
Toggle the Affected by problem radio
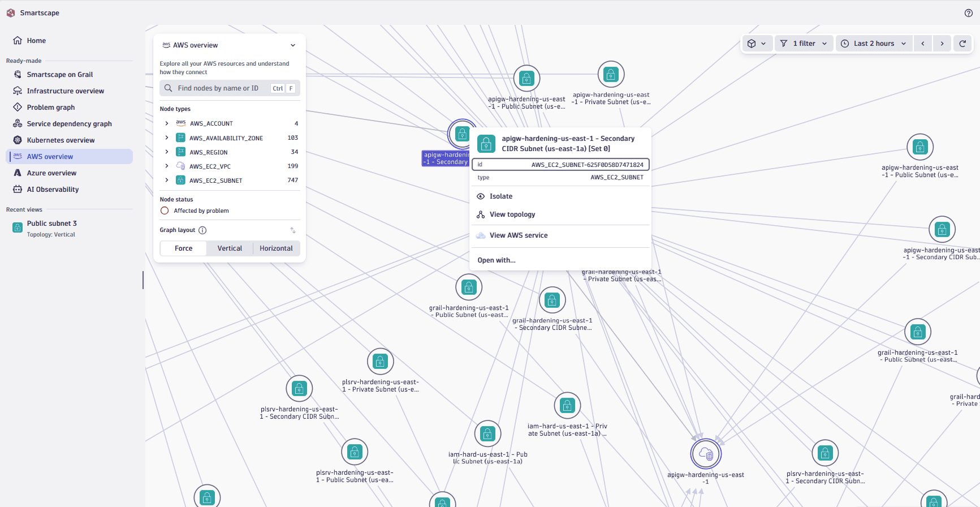click(x=165, y=210)
